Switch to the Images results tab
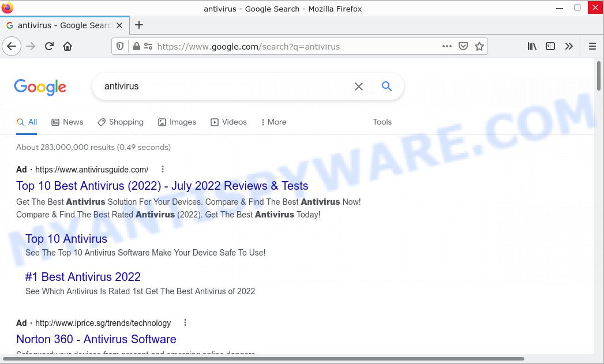This screenshot has height=364, width=604. (177, 122)
